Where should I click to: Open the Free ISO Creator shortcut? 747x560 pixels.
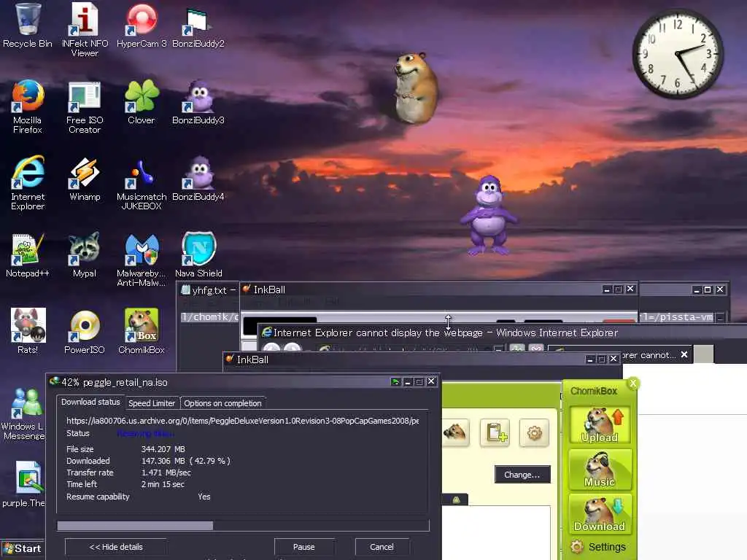tap(85, 106)
